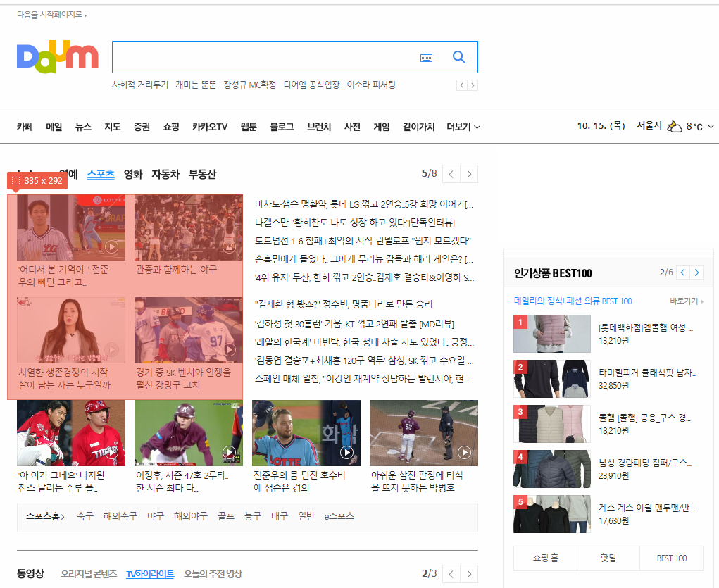Play the 전준우 호수비 video
The height and width of the screenshot is (588, 719).
pos(346,453)
